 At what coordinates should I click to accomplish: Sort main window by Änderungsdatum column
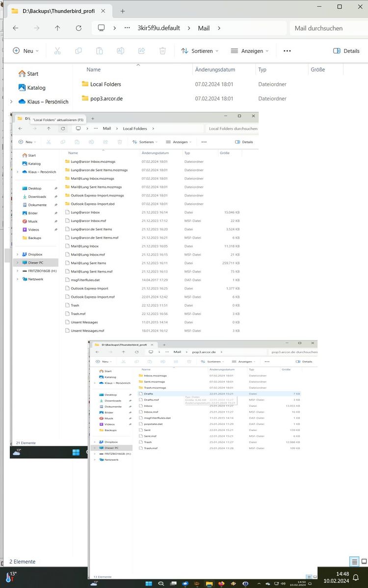pyautogui.click(x=215, y=70)
